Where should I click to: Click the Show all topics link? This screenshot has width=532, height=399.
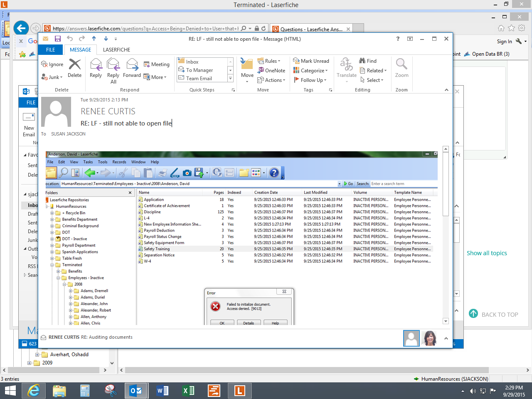click(487, 253)
